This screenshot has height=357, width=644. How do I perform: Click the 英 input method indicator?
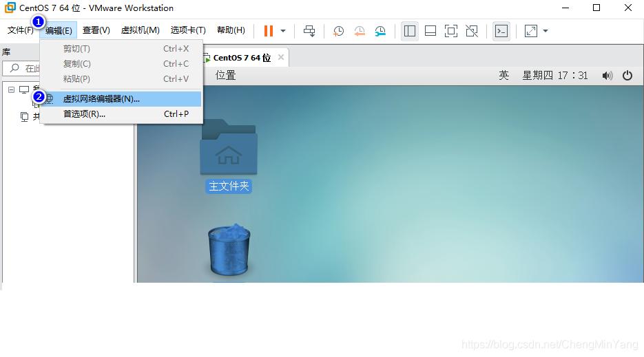point(504,76)
